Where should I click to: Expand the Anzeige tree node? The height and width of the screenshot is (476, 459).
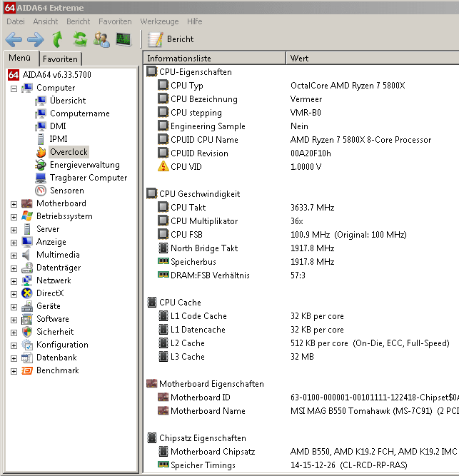coord(14,243)
